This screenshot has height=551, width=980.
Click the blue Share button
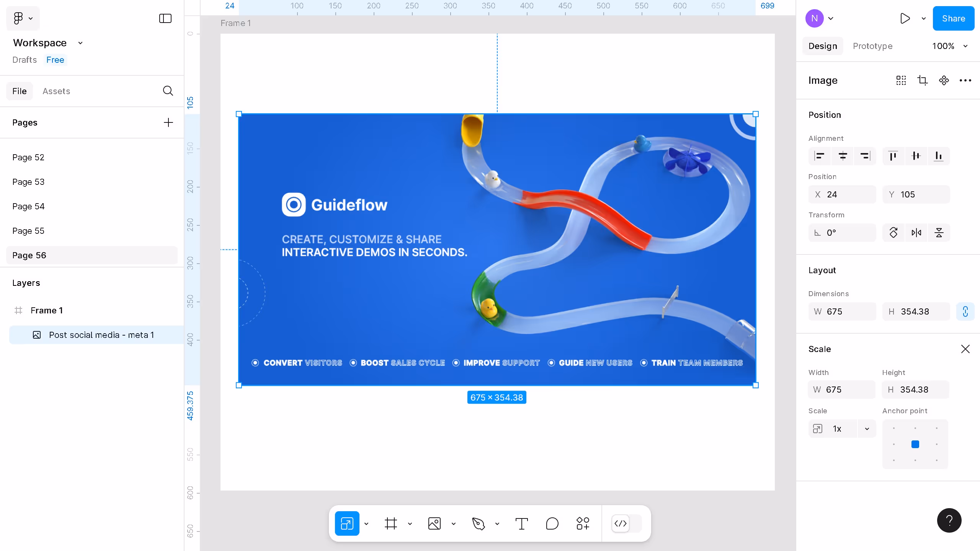(x=953, y=18)
